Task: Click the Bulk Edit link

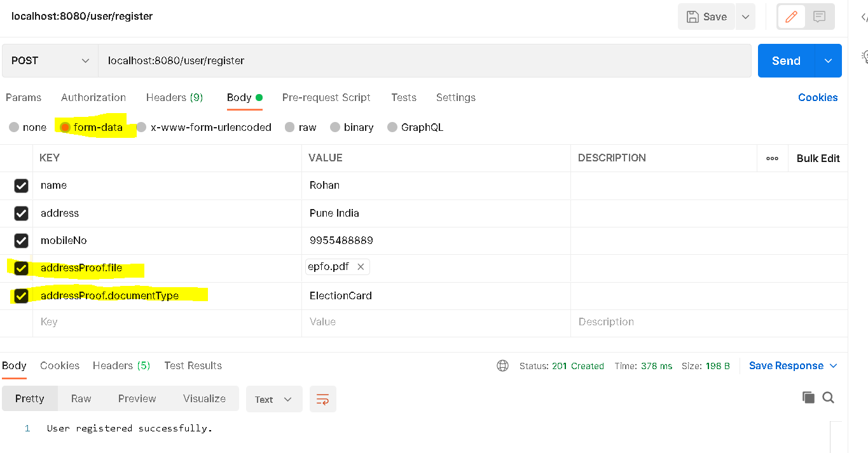Action: 818,158
